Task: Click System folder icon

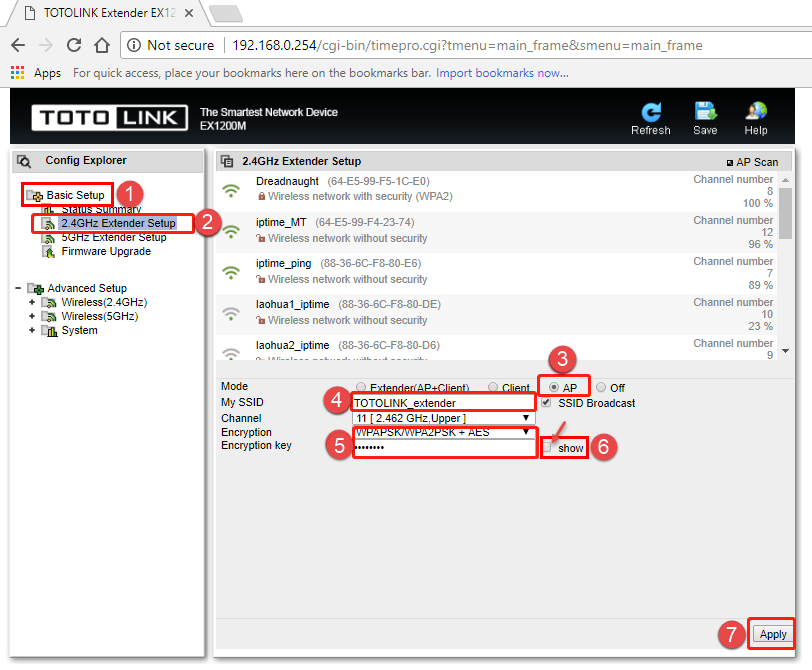Action: point(49,331)
